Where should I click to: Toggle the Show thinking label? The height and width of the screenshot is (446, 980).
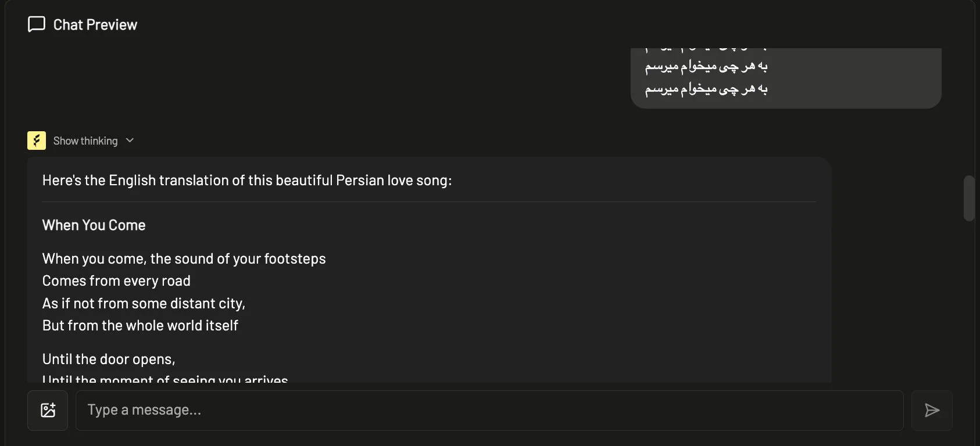coord(85,141)
